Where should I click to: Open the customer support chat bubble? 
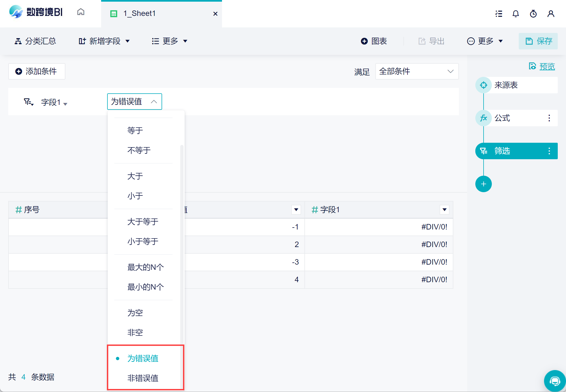tap(555, 381)
